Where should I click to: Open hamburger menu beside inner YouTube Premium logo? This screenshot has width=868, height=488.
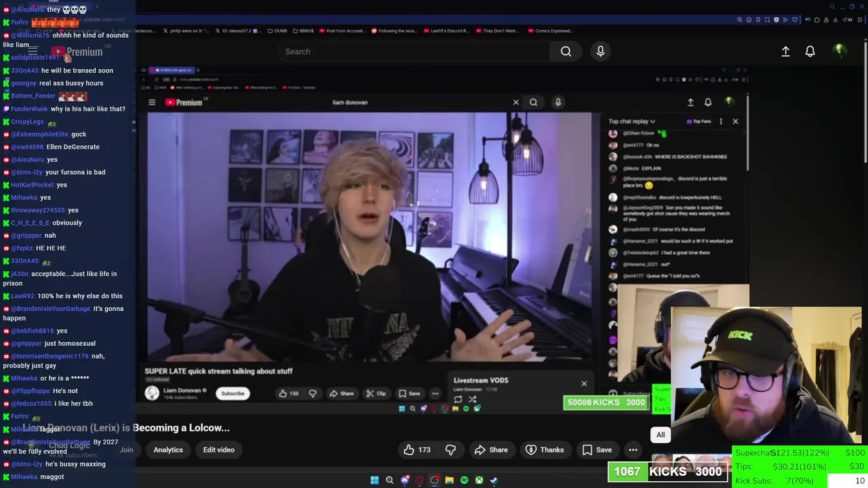152,102
